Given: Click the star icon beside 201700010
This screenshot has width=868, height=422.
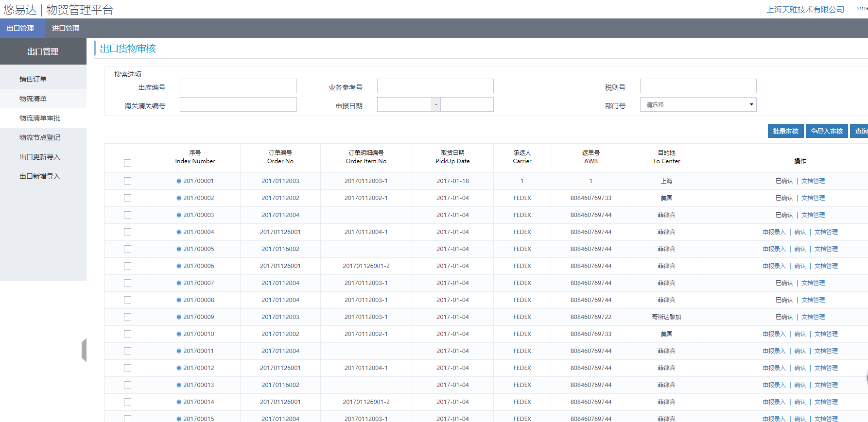Looking at the screenshot, I should [179, 334].
